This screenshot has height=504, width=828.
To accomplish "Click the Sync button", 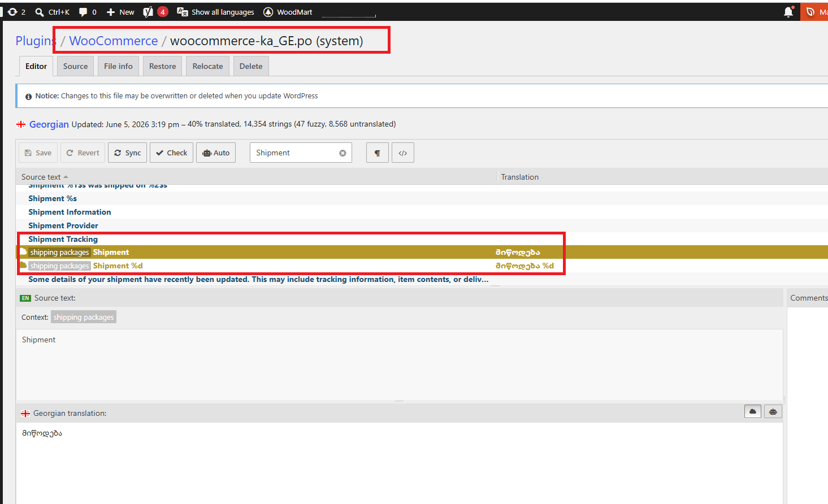I will click(128, 153).
